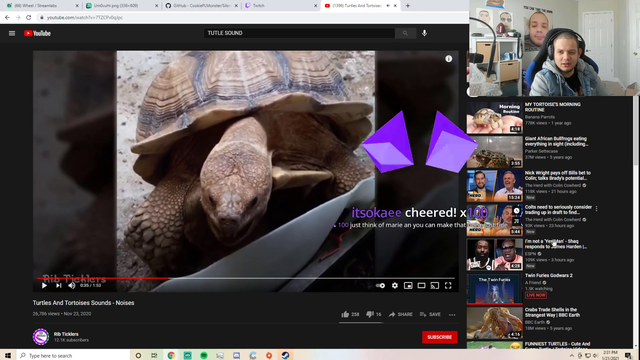Open options menu for Colts video
The image size is (640, 360).
[596, 209]
